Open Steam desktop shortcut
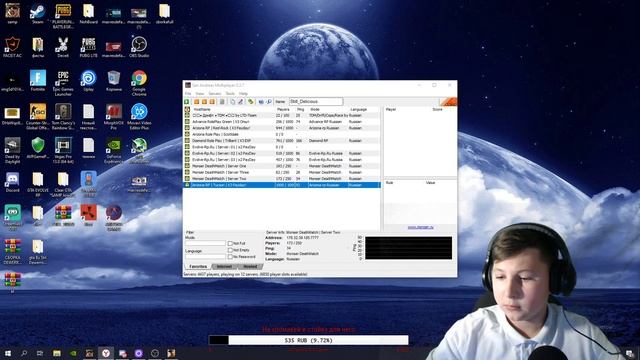 (38, 14)
